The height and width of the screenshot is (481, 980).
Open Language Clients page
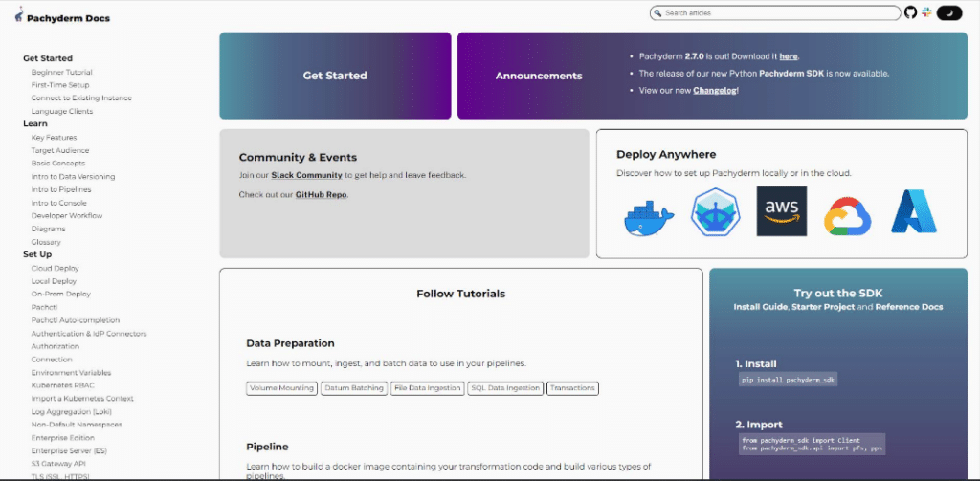[x=62, y=111]
